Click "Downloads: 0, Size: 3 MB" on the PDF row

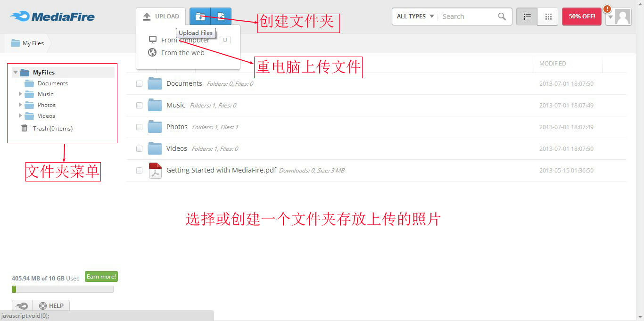312,171
